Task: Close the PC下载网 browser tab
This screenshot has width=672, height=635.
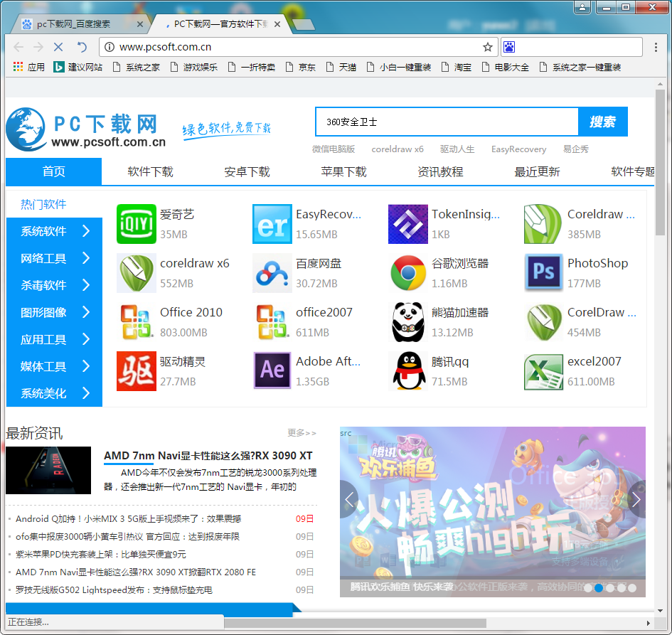Action: click(277, 24)
